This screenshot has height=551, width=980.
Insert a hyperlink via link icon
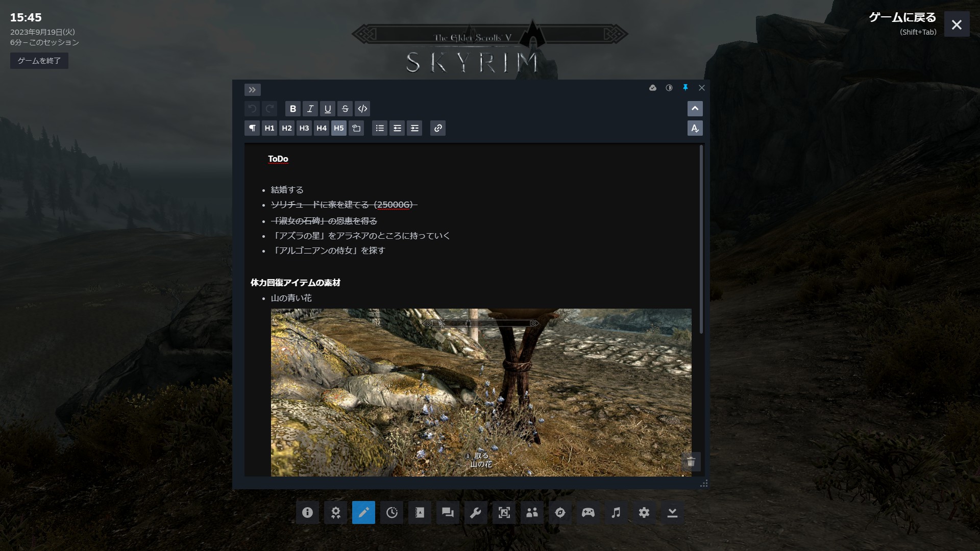point(438,128)
